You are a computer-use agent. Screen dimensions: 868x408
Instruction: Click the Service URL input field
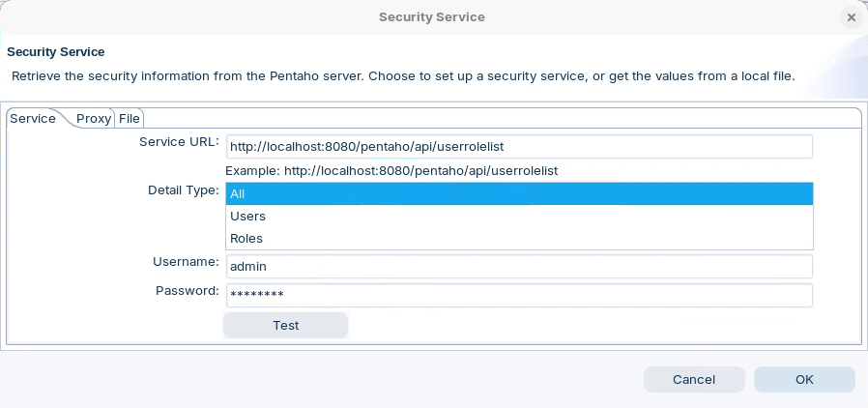(x=519, y=147)
